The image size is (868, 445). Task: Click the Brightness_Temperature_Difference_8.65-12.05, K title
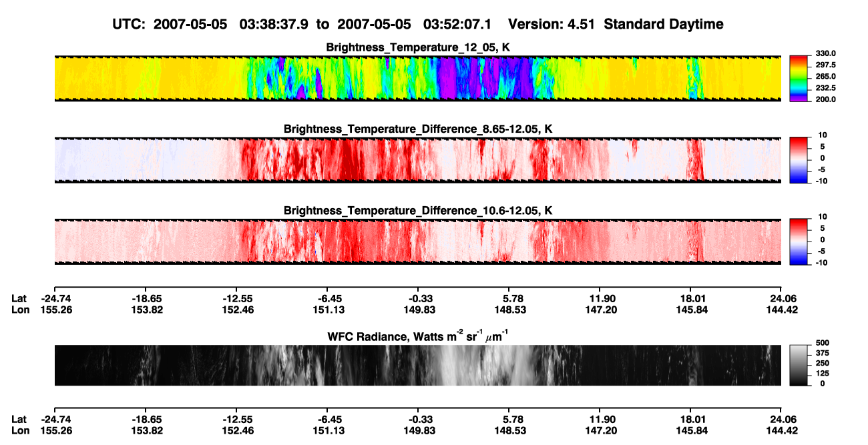click(x=418, y=129)
